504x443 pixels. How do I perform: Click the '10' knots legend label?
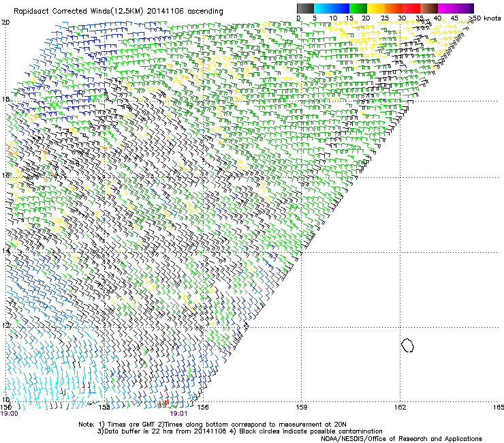[332, 18]
